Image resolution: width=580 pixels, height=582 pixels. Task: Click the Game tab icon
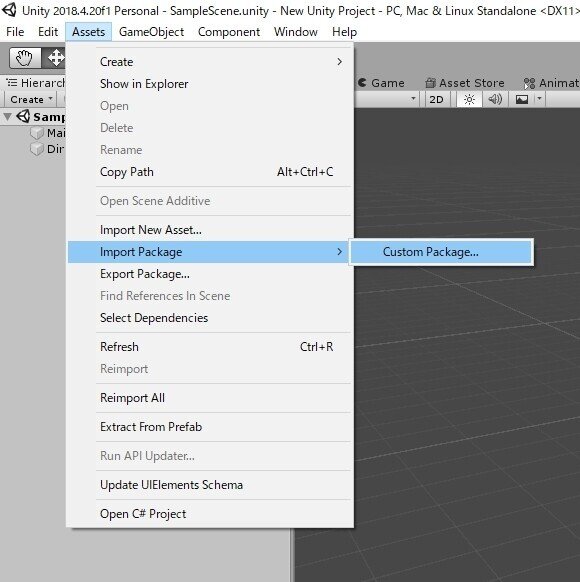tap(363, 82)
